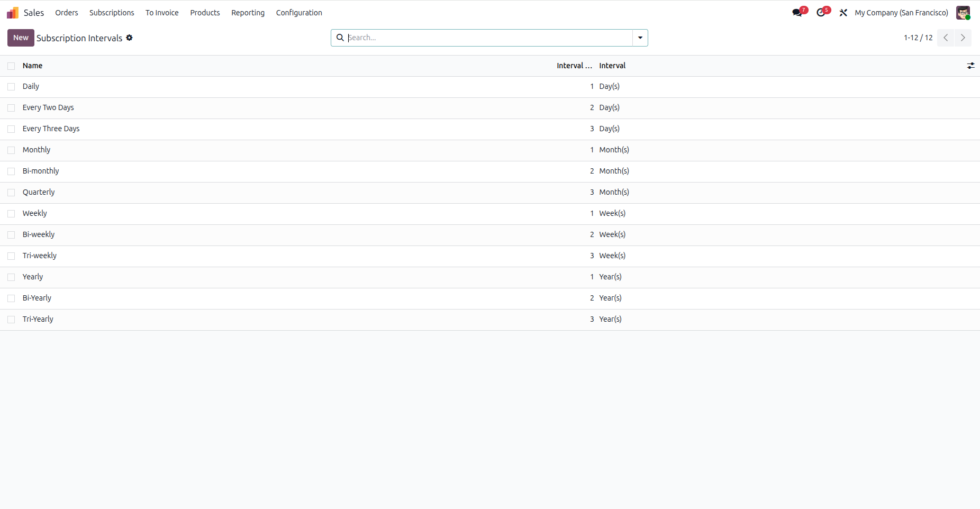This screenshot has width=980, height=509.
Task: Check the Bi-weekly row checkbox
Action: 11,235
